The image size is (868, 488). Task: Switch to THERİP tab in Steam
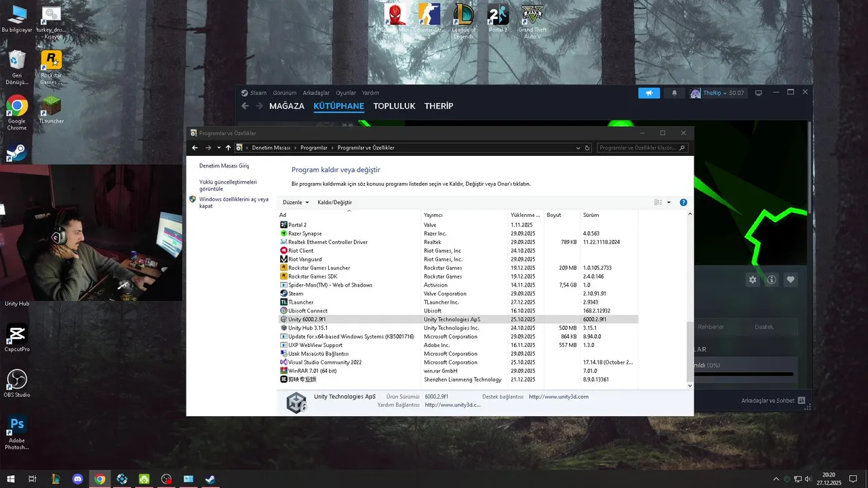coord(439,106)
